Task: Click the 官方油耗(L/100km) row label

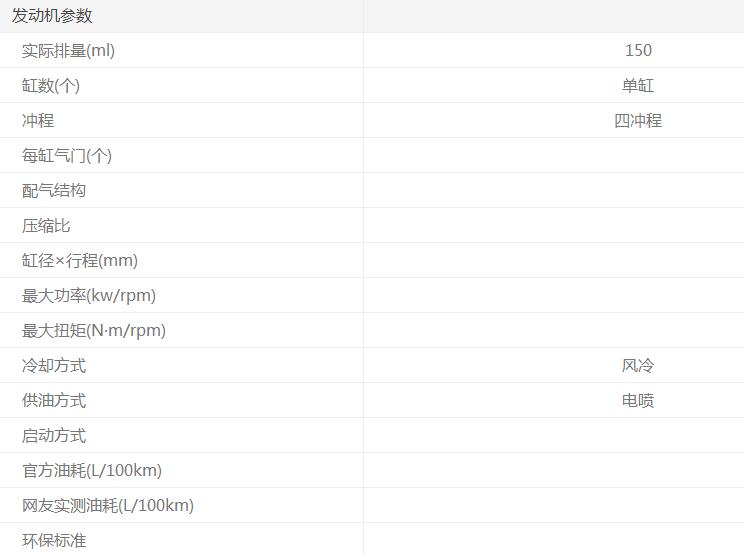Action: pyautogui.click(x=92, y=471)
